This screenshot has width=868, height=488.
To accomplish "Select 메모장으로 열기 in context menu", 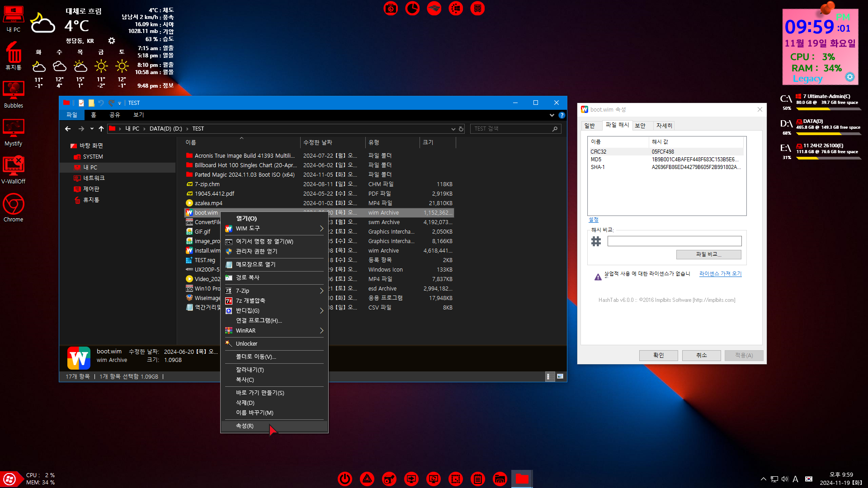I will click(274, 264).
